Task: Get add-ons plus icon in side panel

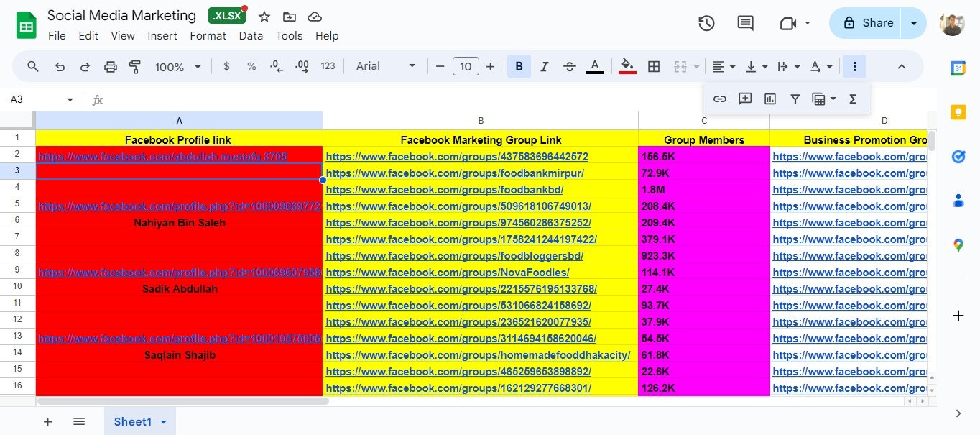Action: click(x=958, y=316)
